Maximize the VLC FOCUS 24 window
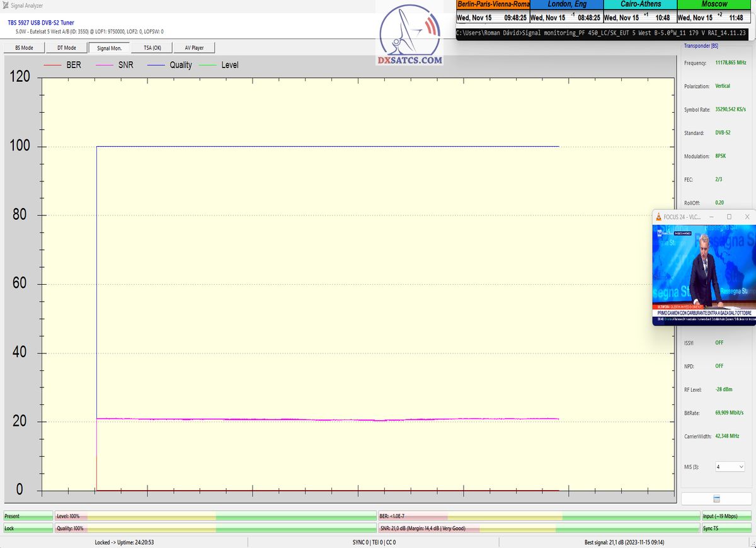The height and width of the screenshot is (548, 756). point(729,217)
